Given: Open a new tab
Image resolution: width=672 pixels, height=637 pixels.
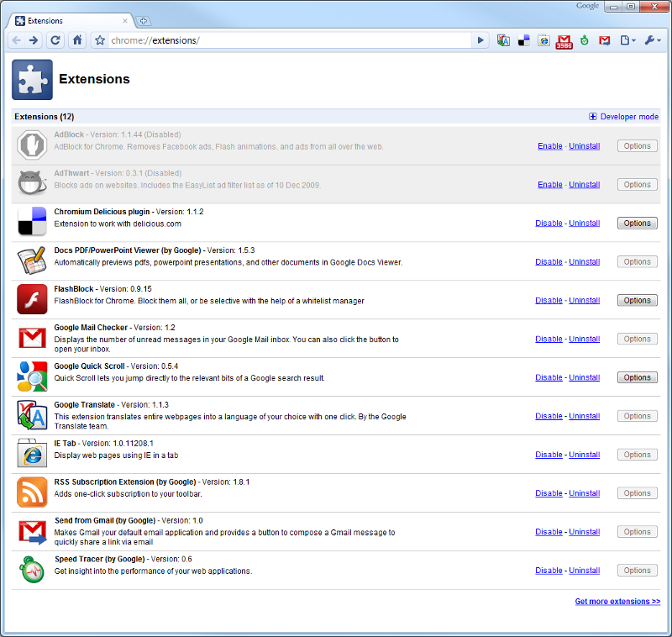Looking at the screenshot, I should click(x=143, y=20).
